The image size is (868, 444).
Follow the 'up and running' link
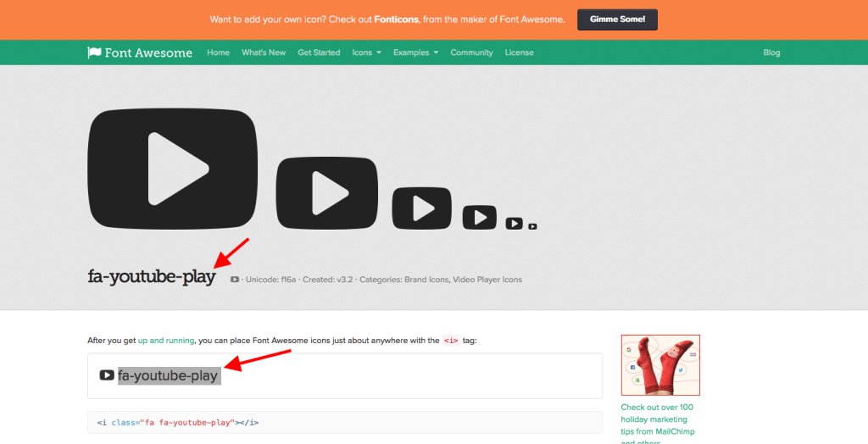166,341
